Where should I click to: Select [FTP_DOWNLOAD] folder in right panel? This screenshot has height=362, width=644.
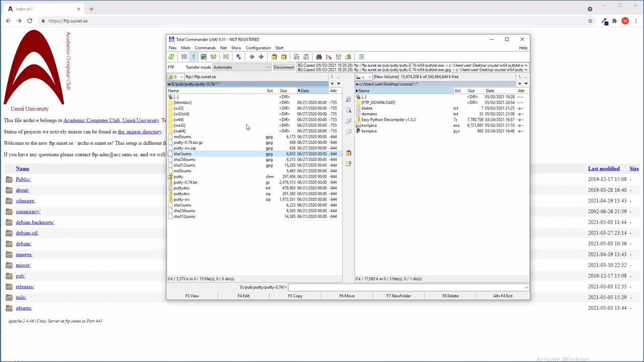click(x=378, y=103)
